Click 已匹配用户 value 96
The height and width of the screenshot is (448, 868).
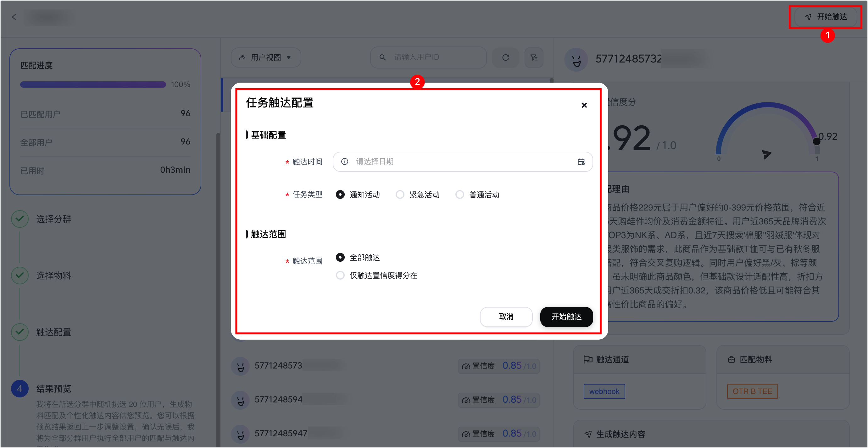point(185,113)
